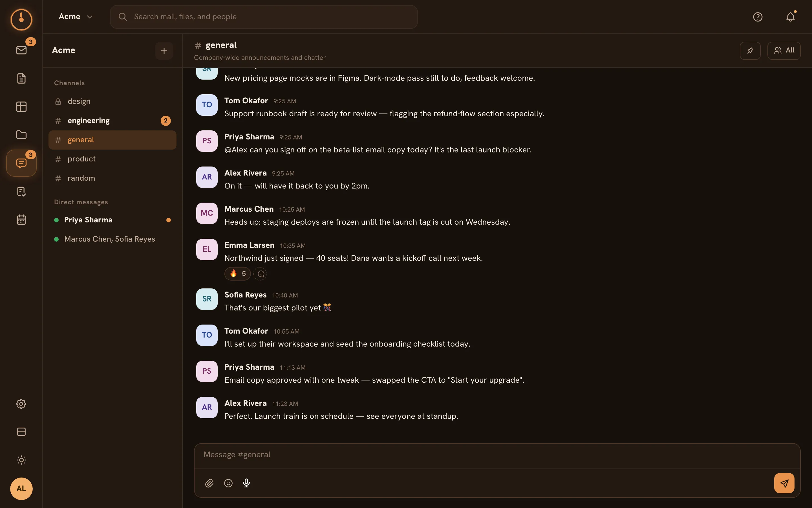This screenshot has width=812, height=508.
Task: Click the MC avatar for Marcus Chen
Action: point(207,213)
